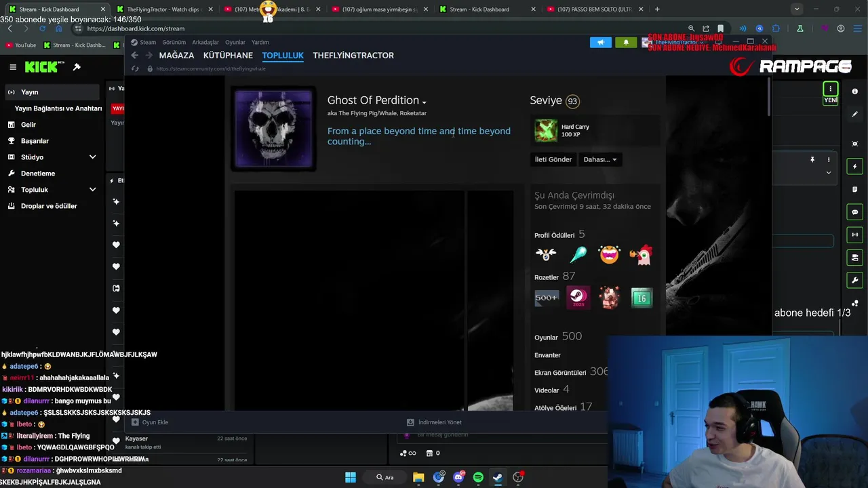
Task: Open Spotify from the Windows taskbar
Action: [478, 477]
